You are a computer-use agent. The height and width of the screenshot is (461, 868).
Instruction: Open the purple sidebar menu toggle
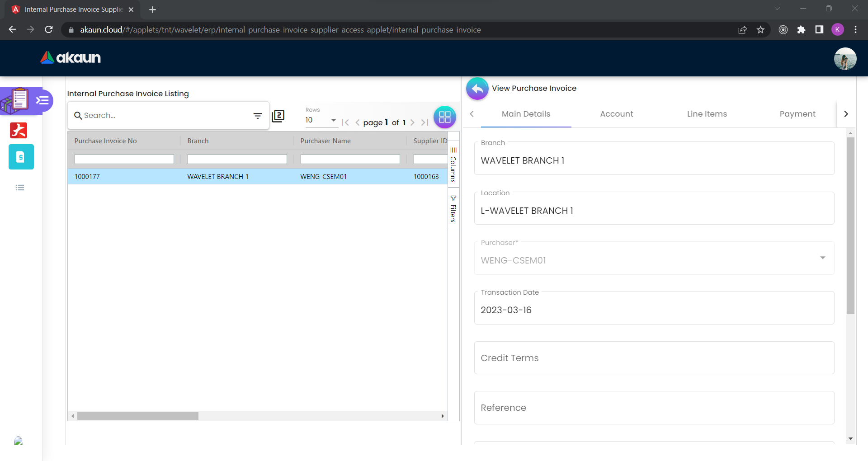[x=42, y=100]
